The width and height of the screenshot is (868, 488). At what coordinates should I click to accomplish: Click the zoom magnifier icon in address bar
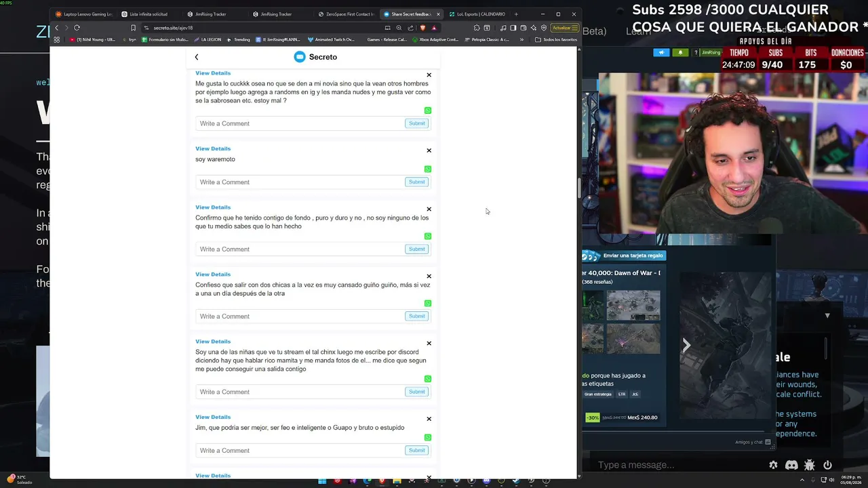pos(399,28)
